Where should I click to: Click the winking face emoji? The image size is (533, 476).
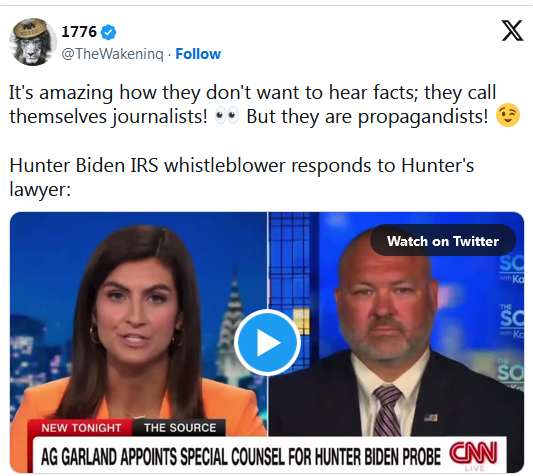[x=508, y=116]
